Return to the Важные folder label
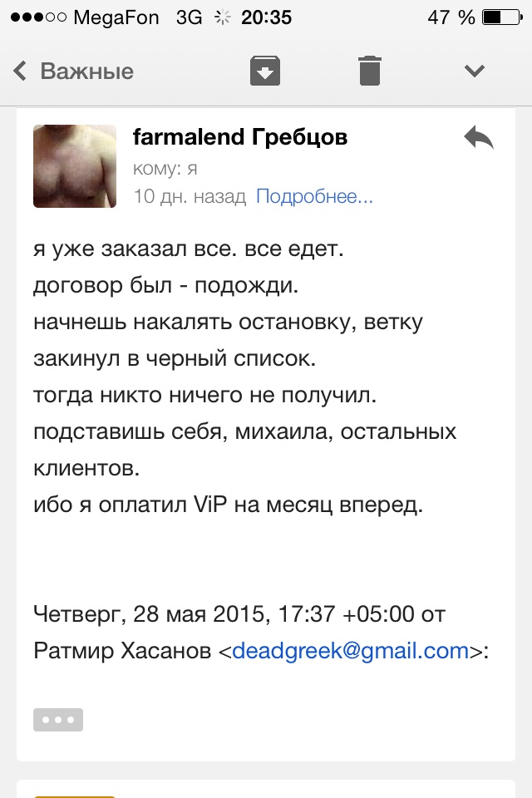The image size is (532, 798). tap(86, 71)
